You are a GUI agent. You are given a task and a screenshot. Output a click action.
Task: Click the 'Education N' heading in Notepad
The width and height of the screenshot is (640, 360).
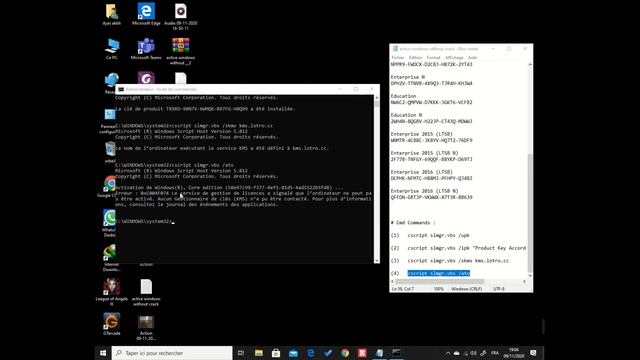pyautogui.click(x=406, y=115)
